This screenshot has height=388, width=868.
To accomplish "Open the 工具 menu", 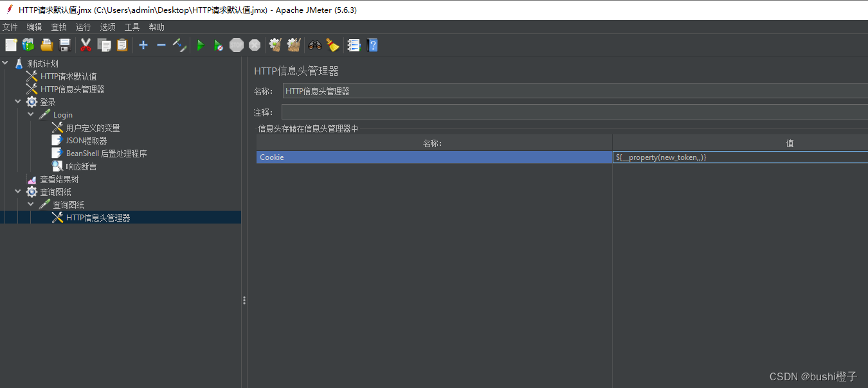I will (132, 27).
